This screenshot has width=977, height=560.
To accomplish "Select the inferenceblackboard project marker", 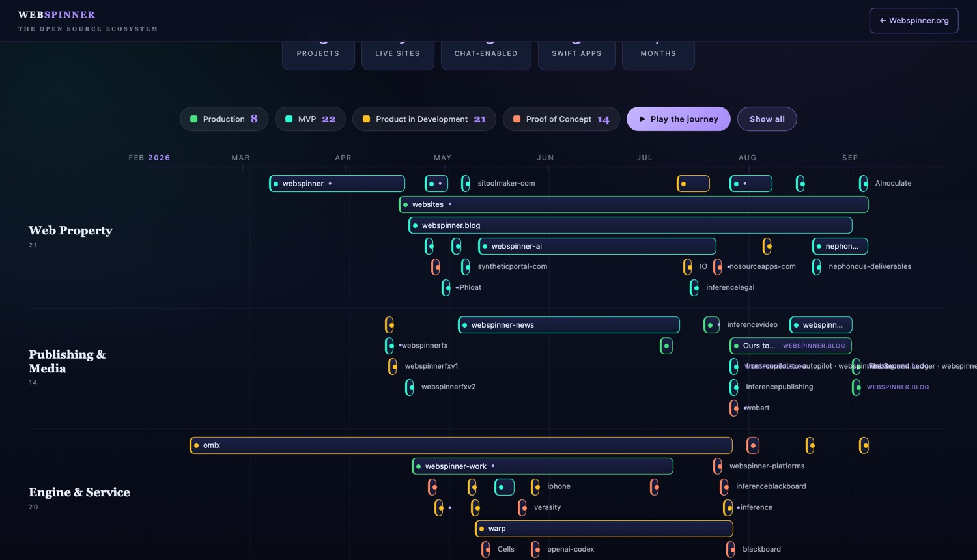I will click(x=724, y=487).
